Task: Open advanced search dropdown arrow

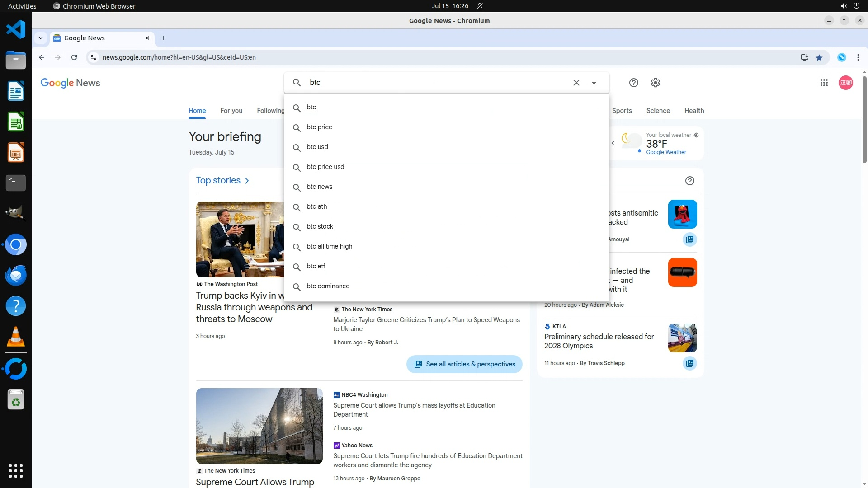Action: coord(594,83)
